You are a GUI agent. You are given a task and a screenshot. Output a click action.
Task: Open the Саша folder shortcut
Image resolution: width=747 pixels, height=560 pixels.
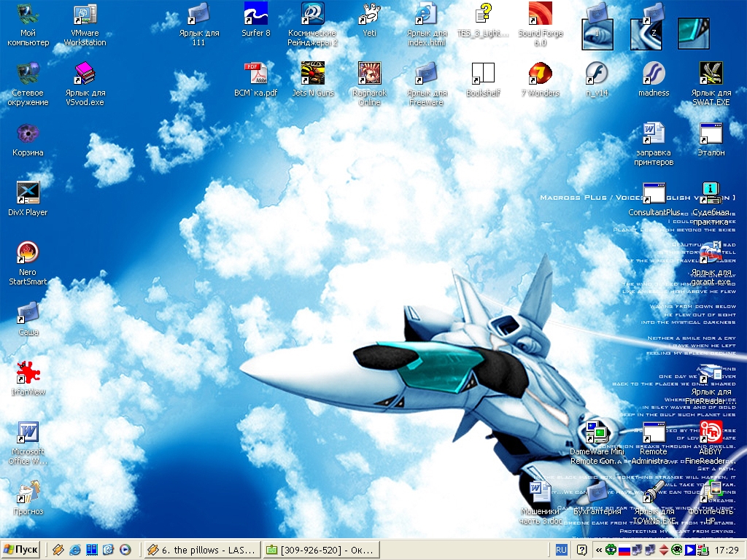[x=28, y=319]
